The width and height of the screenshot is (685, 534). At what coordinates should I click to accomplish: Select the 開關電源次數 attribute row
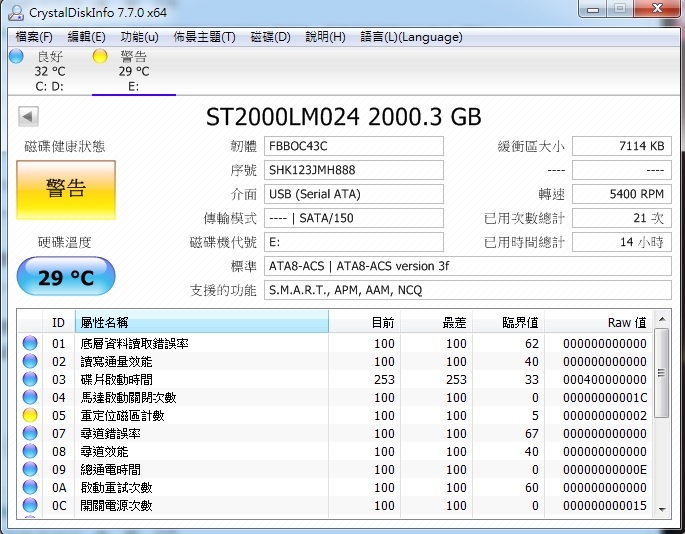pyautogui.click(x=335, y=505)
